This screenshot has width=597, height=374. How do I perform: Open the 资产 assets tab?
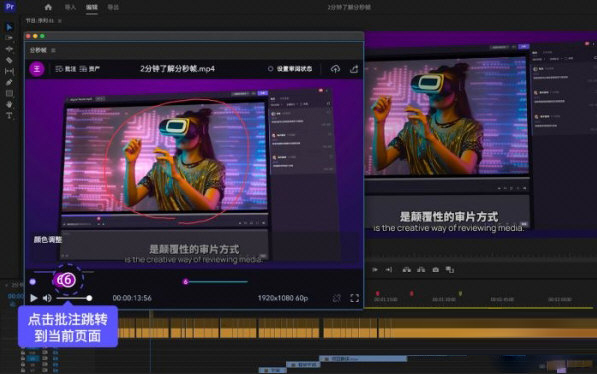pos(90,69)
